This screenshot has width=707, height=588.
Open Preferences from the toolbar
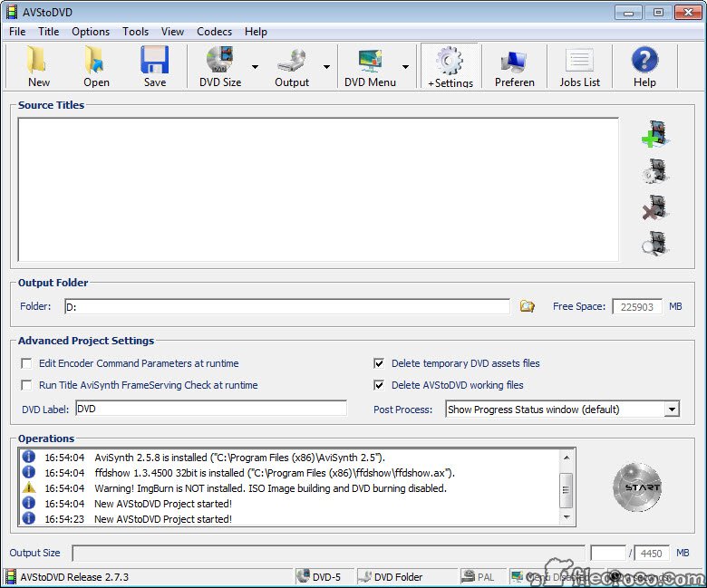click(x=515, y=66)
